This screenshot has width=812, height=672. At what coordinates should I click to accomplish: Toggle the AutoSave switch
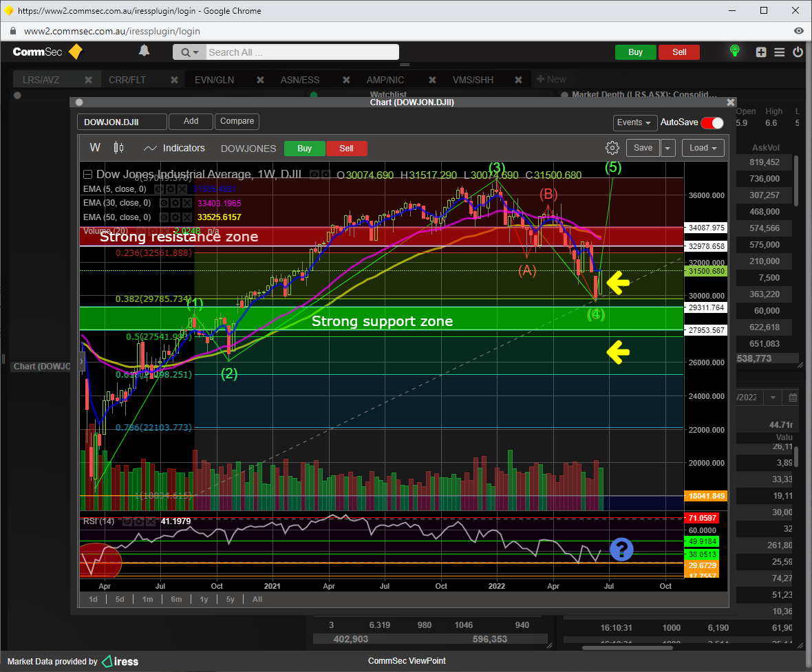[712, 122]
